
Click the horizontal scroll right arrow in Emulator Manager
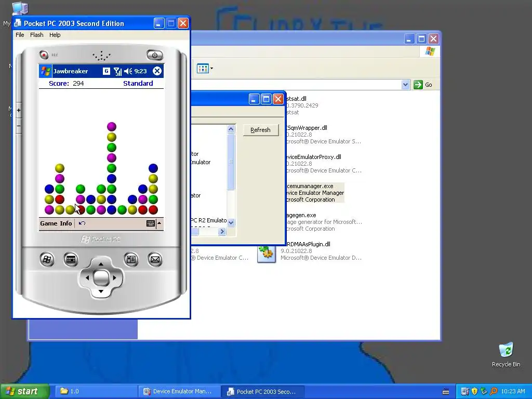(x=222, y=231)
